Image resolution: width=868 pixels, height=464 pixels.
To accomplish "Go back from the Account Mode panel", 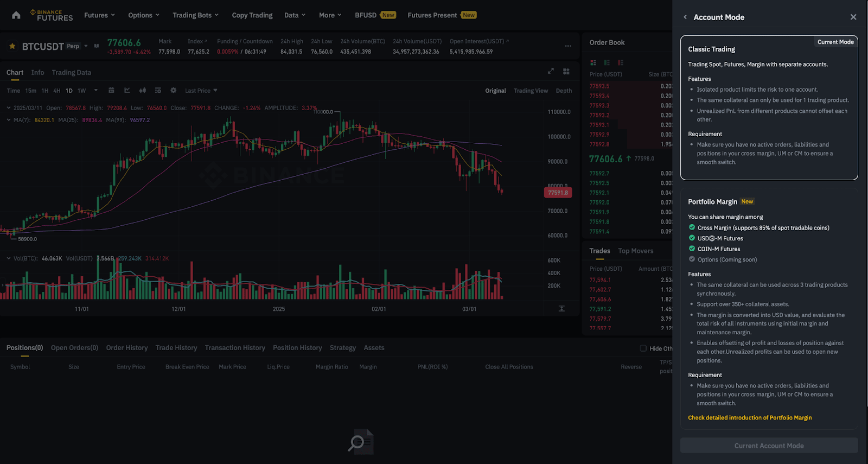I will (x=685, y=17).
